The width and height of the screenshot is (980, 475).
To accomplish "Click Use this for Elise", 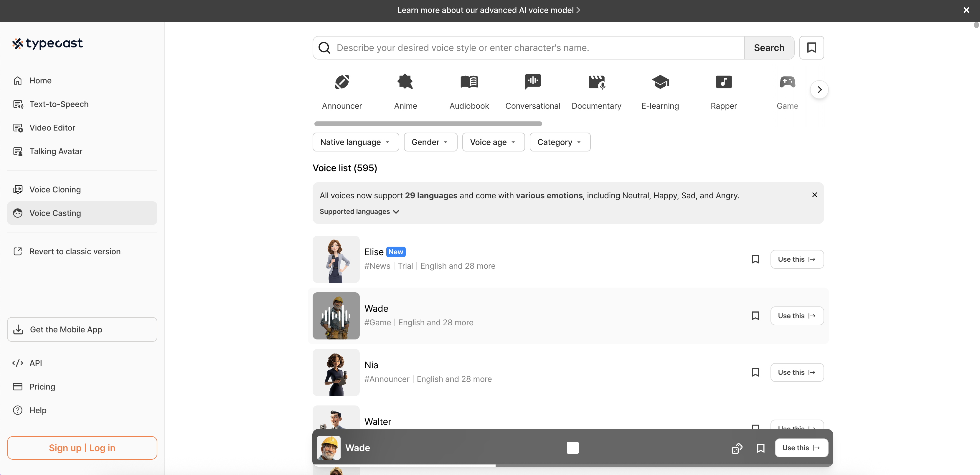I will point(797,259).
